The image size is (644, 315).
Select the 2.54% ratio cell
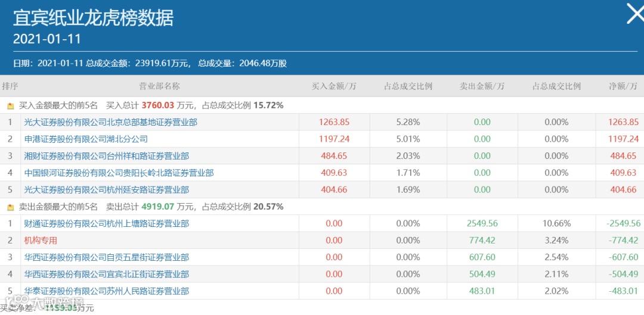click(x=556, y=258)
